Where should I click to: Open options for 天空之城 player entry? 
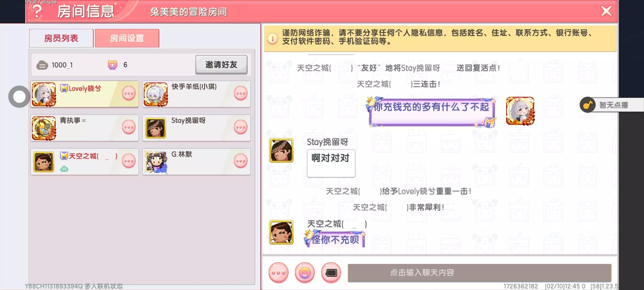click(x=129, y=161)
